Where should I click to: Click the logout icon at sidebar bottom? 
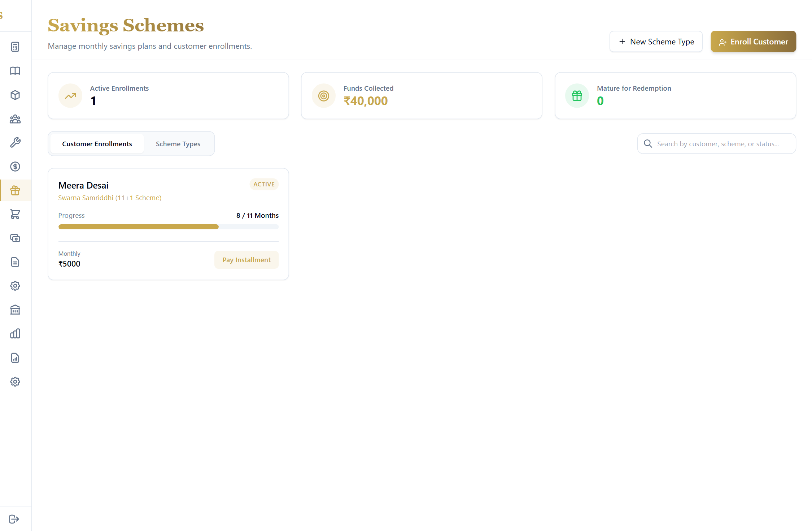click(14, 519)
